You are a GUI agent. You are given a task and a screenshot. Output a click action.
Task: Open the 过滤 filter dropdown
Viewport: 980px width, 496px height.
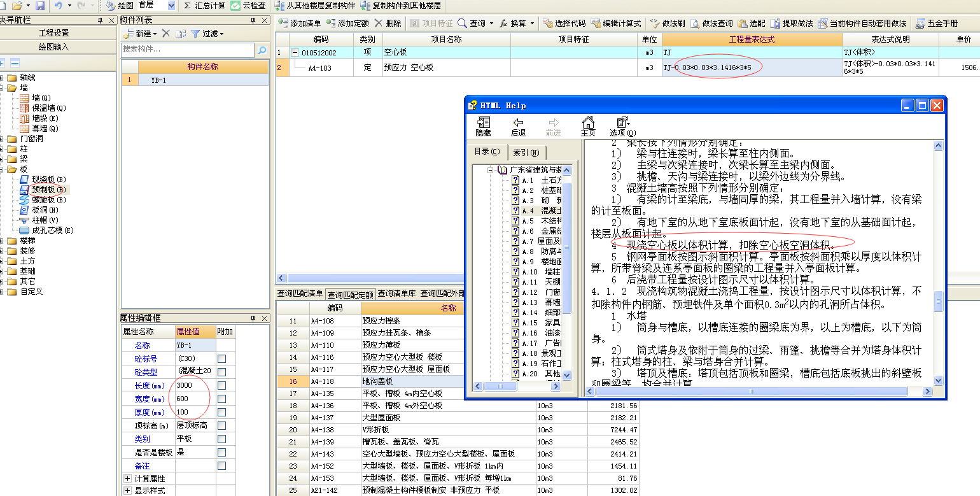(222, 34)
